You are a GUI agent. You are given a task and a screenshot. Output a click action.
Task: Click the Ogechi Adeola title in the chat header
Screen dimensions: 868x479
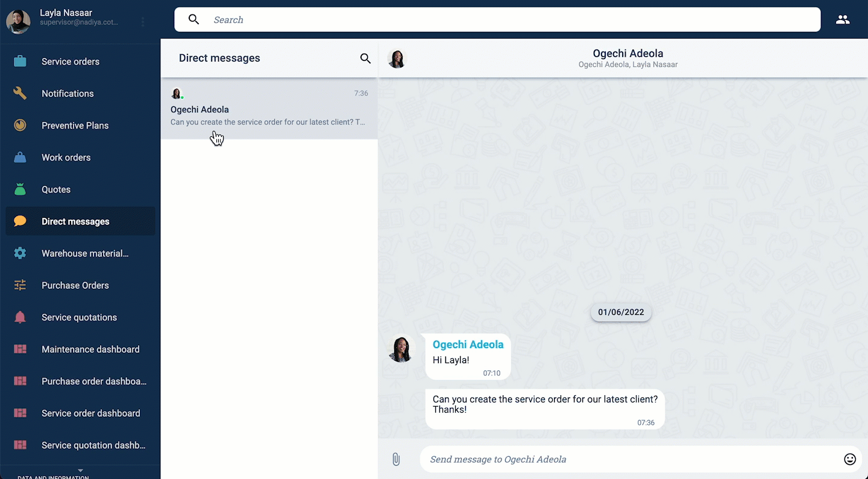point(628,54)
